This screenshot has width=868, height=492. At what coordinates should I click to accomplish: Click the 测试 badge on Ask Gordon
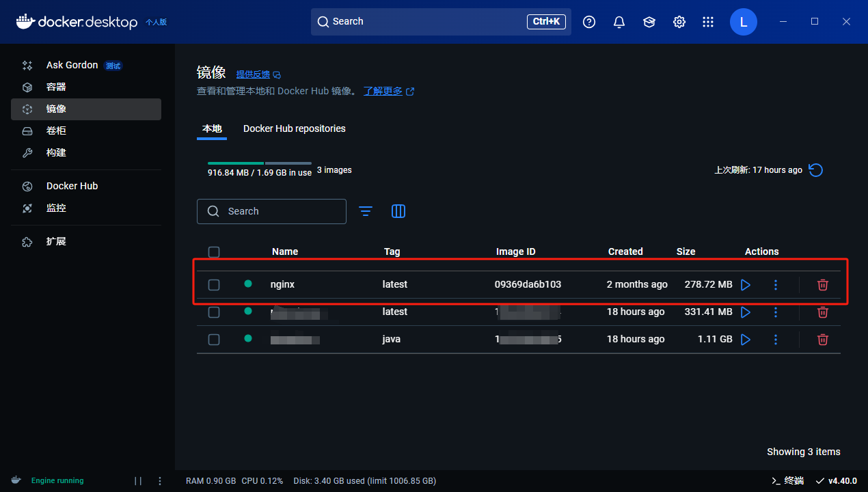click(x=113, y=66)
